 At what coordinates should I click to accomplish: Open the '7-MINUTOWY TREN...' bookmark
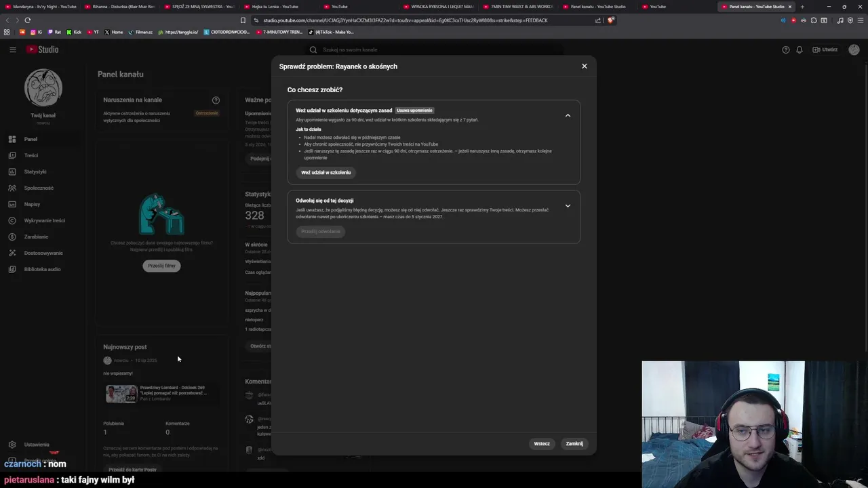[x=279, y=32]
